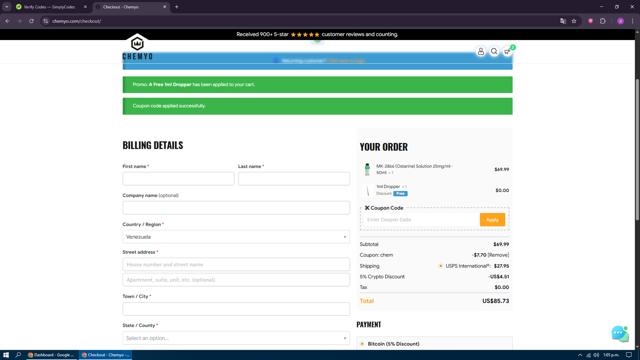This screenshot has width=640, height=360.
Task: Show hidden system tray icons
Action: [x=580, y=355]
